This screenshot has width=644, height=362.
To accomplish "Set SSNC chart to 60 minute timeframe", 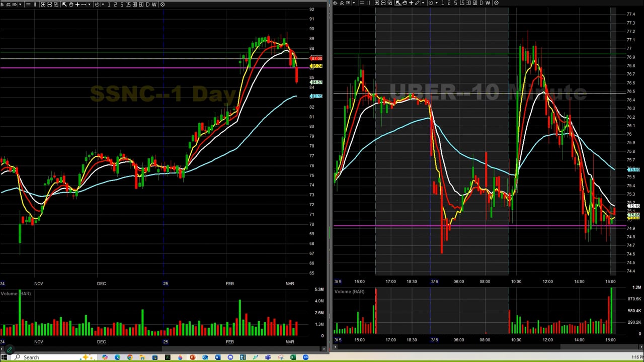I will [141, 5].
